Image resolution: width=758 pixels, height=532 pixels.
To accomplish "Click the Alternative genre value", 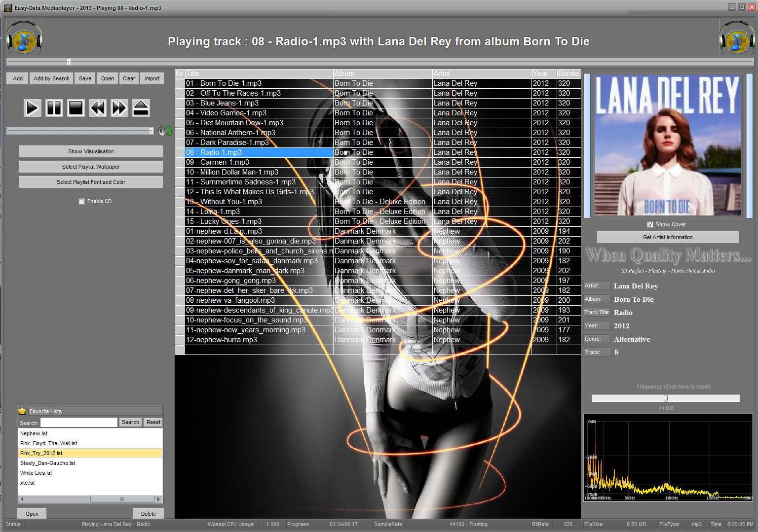I will pyautogui.click(x=632, y=339).
